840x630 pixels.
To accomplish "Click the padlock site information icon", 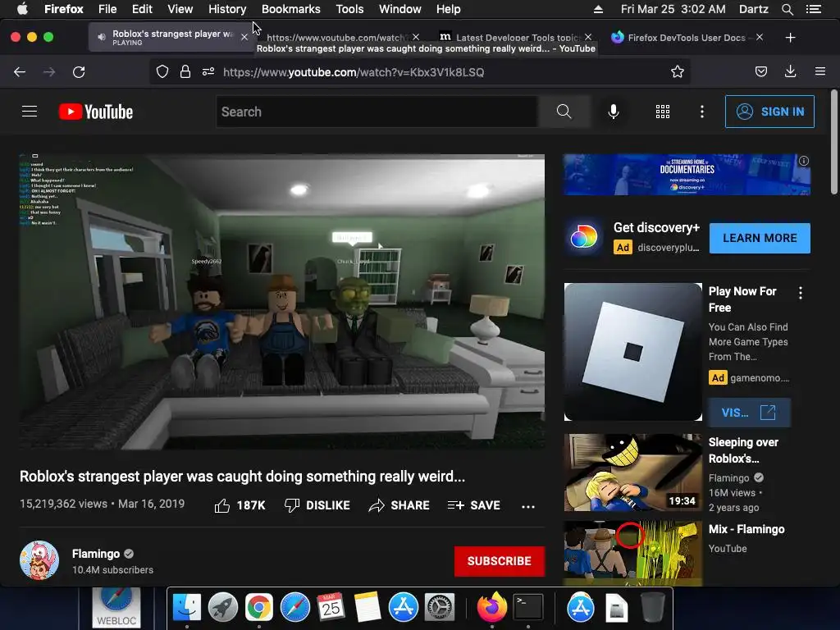I will pyautogui.click(x=185, y=72).
